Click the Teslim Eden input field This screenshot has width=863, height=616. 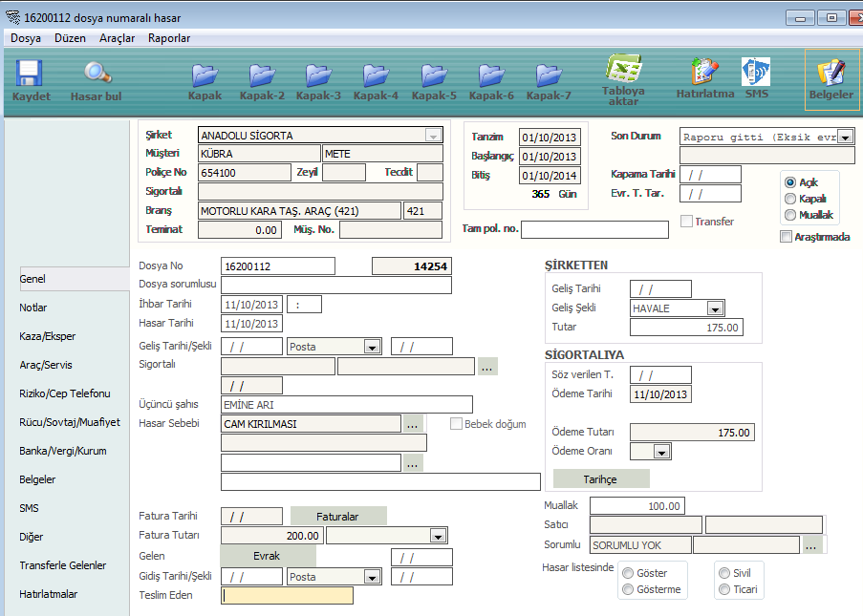pos(287,595)
